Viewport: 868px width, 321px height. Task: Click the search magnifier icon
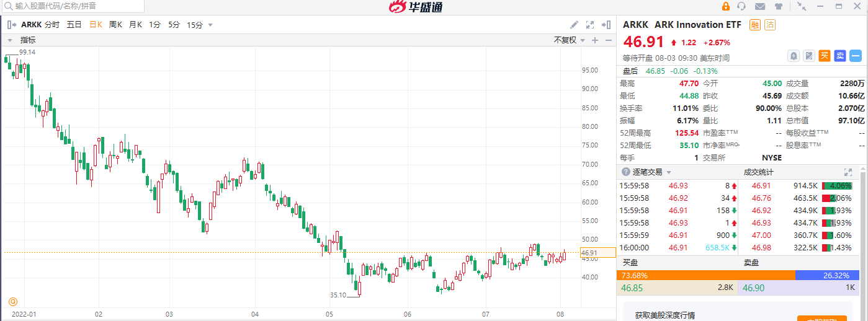(8, 6)
